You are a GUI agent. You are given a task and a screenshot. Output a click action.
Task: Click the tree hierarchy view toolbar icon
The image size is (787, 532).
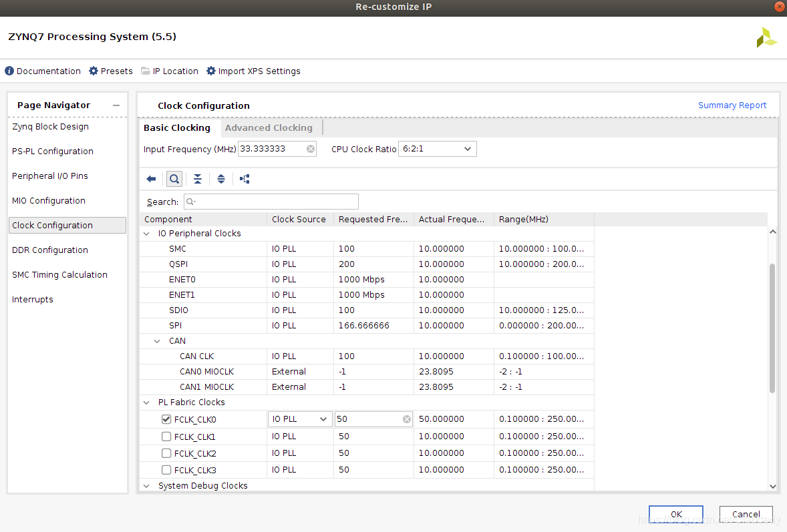click(x=245, y=179)
